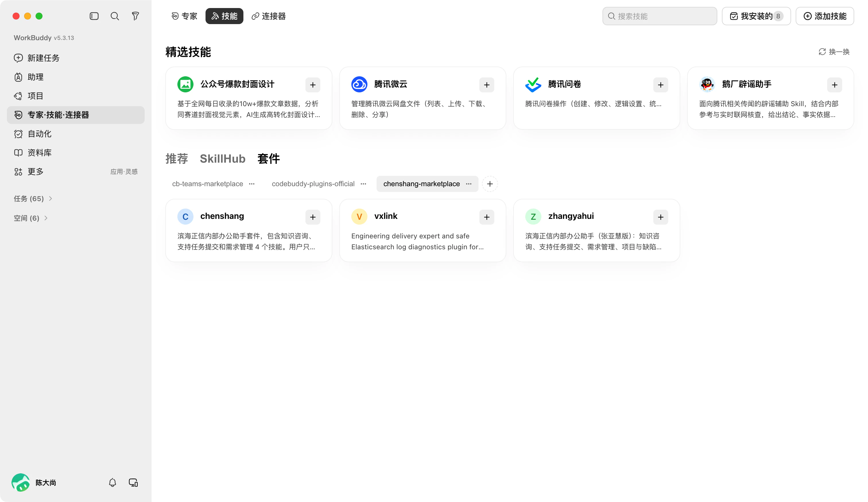The image size is (868, 502).
Task: Open 腾讯问卷 checkmark icon
Action: [x=533, y=84]
